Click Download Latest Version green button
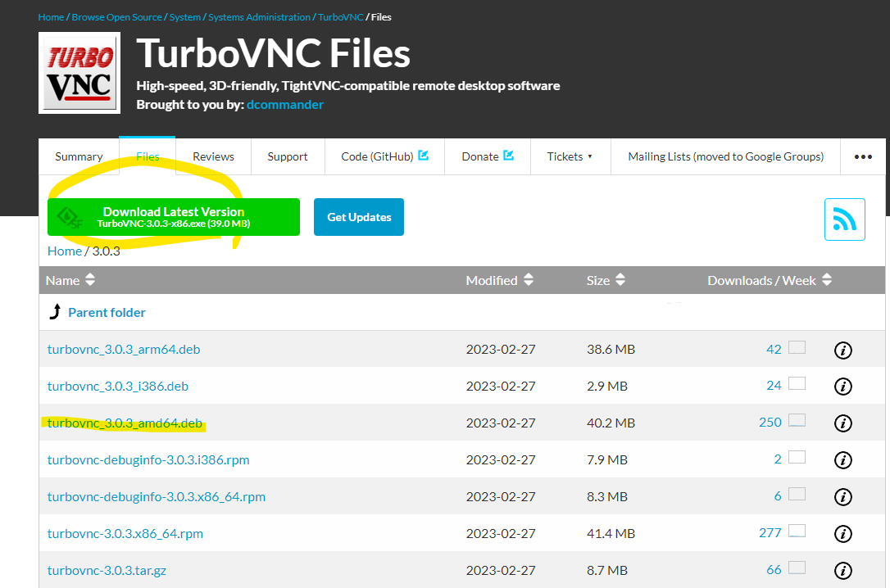The width and height of the screenshot is (890, 588). coord(174,217)
